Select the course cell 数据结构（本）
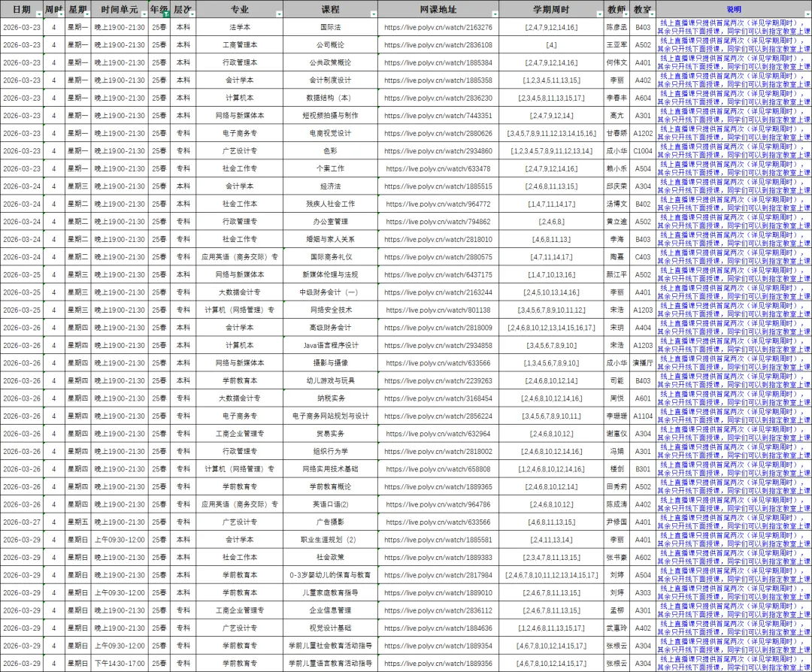812x672 pixels. (x=330, y=98)
